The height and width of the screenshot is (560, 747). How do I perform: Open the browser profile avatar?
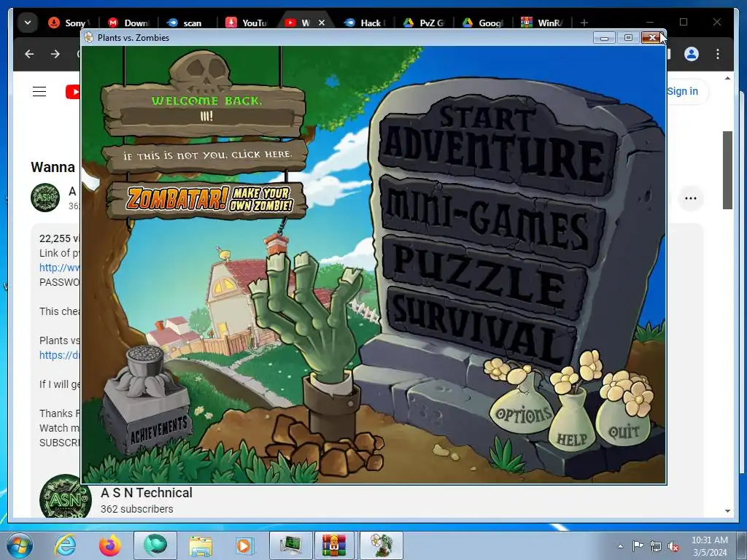tap(692, 54)
